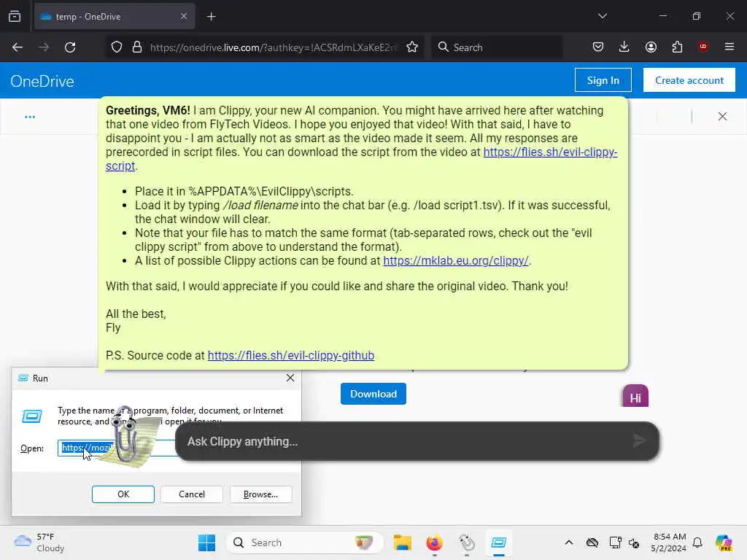Go back with the browser back arrow

pos(18,47)
